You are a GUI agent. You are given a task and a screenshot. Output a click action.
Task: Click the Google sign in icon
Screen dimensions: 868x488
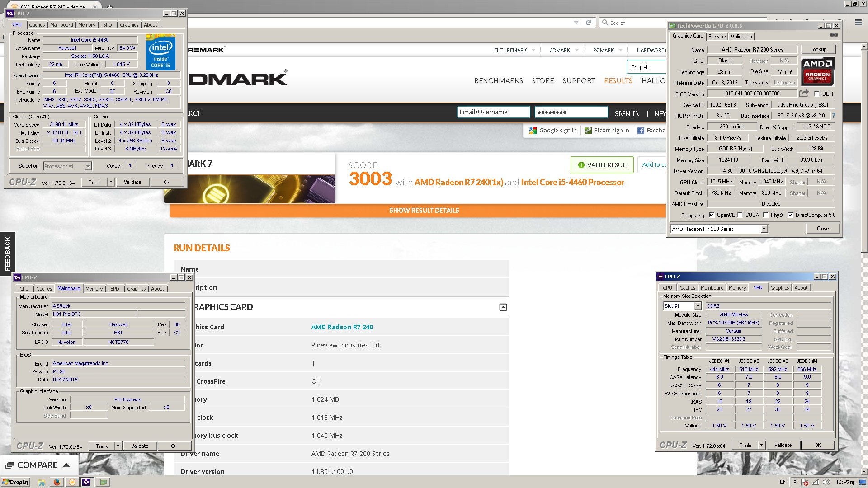533,131
